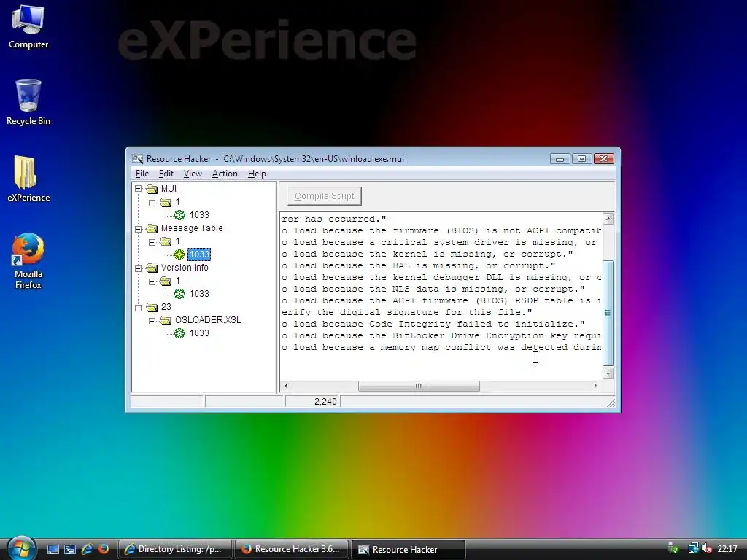Click the gear icon of selected Message Table 1033
This screenshot has width=747, height=560.
click(179, 254)
